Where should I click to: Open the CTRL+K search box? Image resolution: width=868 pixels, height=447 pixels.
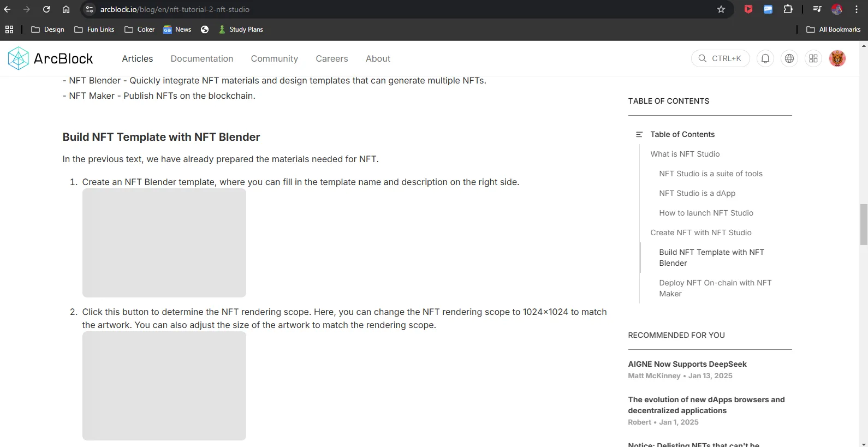point(721,58)
